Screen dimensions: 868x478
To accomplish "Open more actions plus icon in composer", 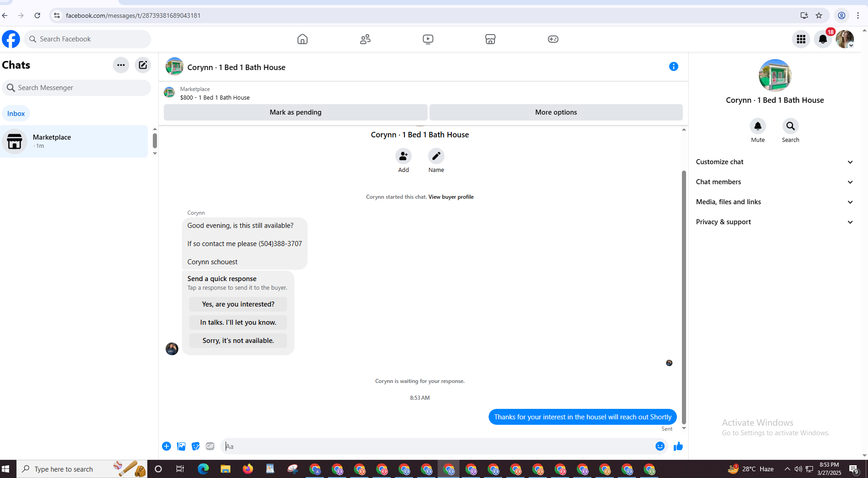I will pos(167,446).
